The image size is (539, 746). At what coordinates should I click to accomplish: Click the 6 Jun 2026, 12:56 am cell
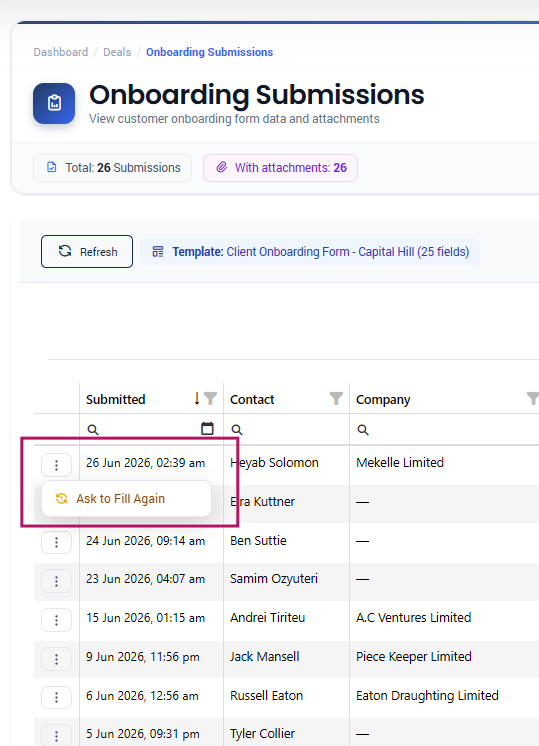tap(151, 696)
